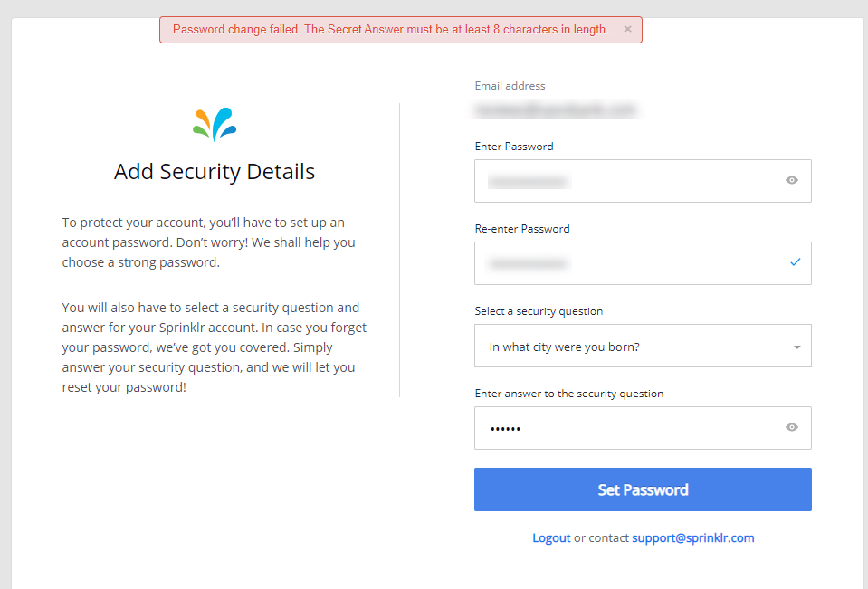Reveal the security answer with eye icon
868x589 pixels.
tap(792, 427)
